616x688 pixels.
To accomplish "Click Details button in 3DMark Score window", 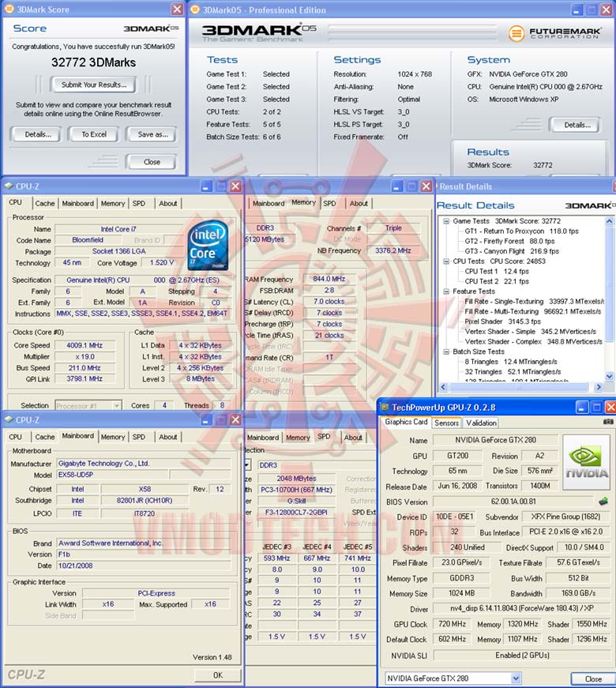I will coord(37,134).
